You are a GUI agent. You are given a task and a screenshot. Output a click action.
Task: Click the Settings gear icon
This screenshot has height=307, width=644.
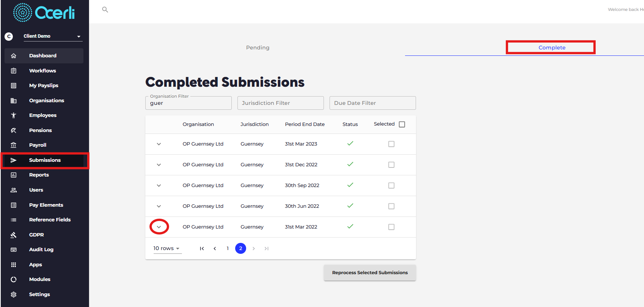click(x=14, y=295)
